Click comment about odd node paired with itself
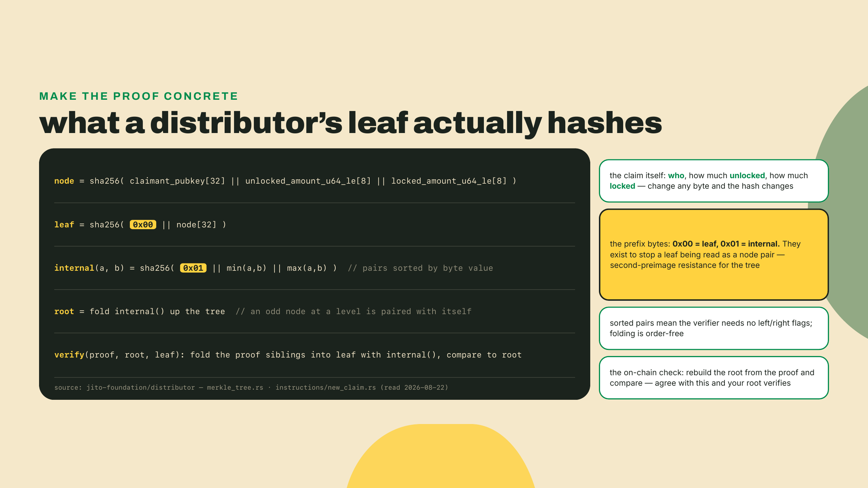Viewport: 868px width, 488px height. click(x=354, y=311)
